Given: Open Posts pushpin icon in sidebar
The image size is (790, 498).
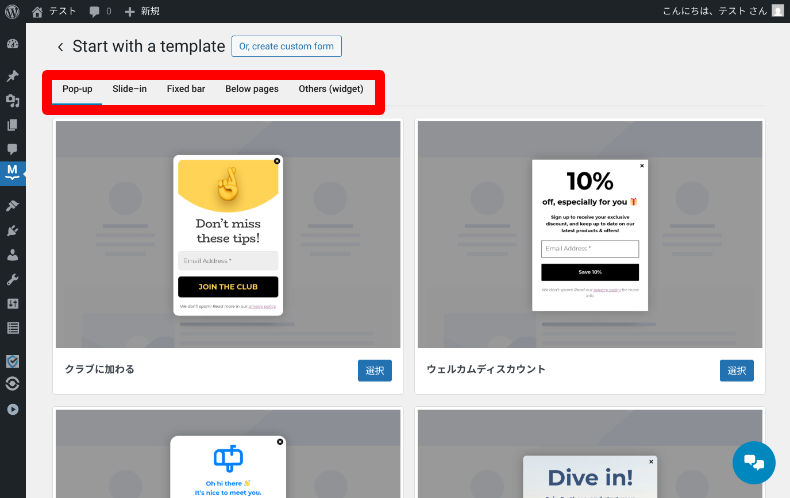Looking at the screenshot, I should 13,76.
